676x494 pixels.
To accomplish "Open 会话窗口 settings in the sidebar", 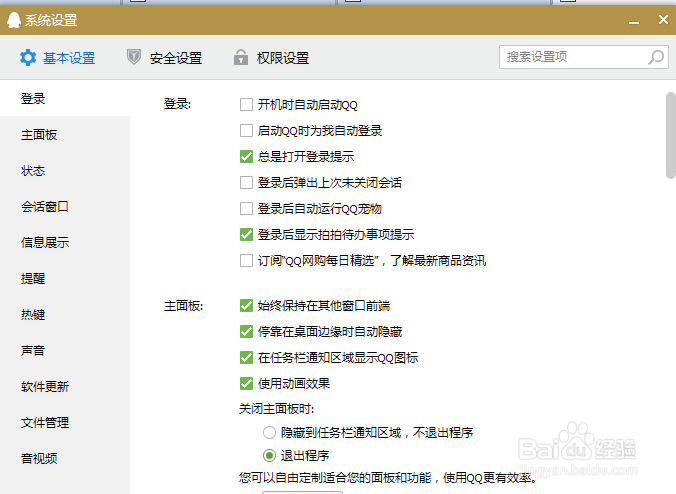I will pos(65,207).
